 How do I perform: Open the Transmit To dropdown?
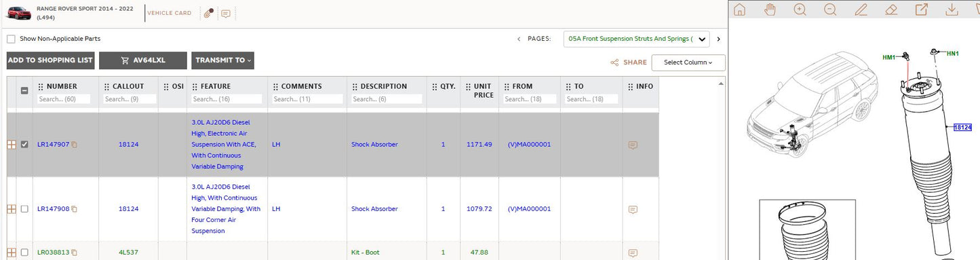coord(222,60)
